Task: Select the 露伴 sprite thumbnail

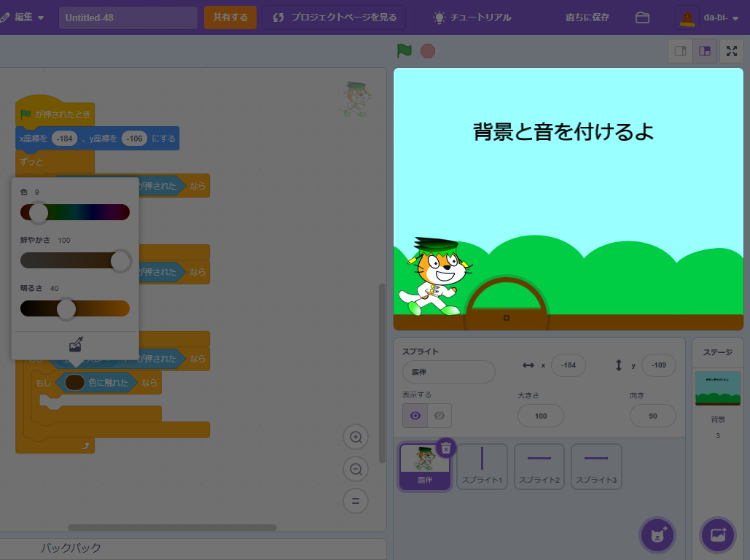Action: [425, 467]
